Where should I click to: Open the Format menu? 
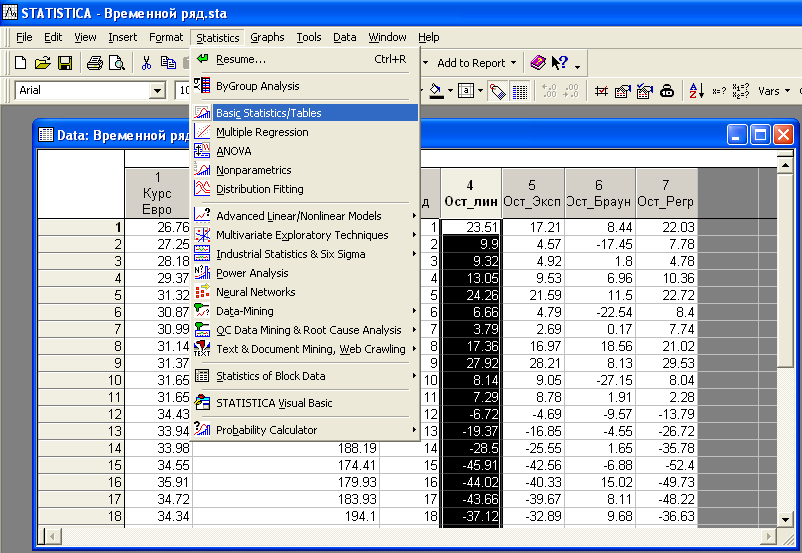pyautogui.click(x=166, y=37)
